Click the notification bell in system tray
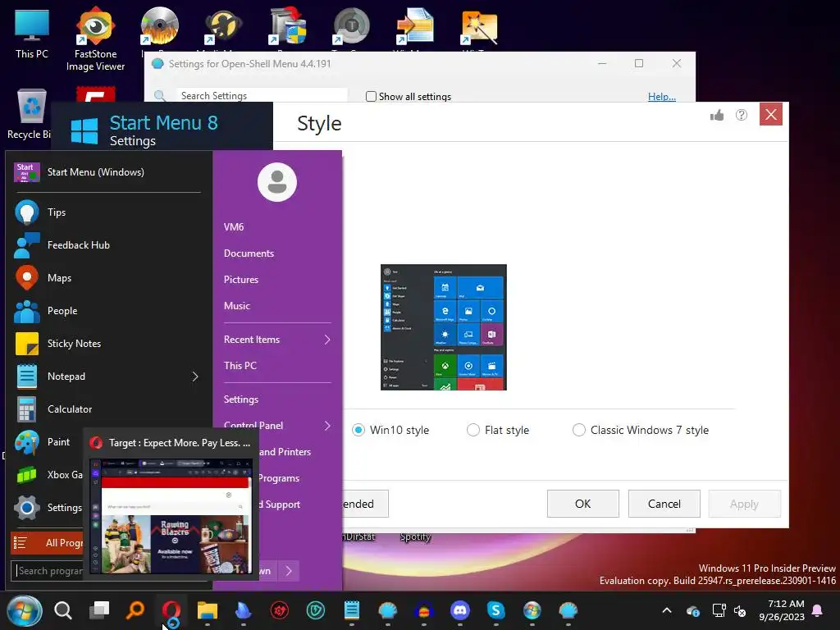 (818, 610)
